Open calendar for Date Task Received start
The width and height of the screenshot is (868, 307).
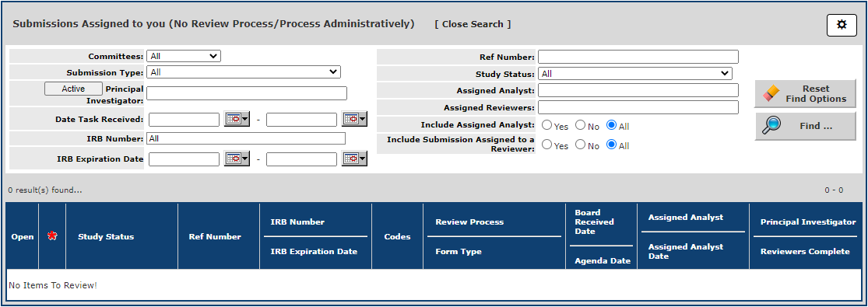pos(237,120)
